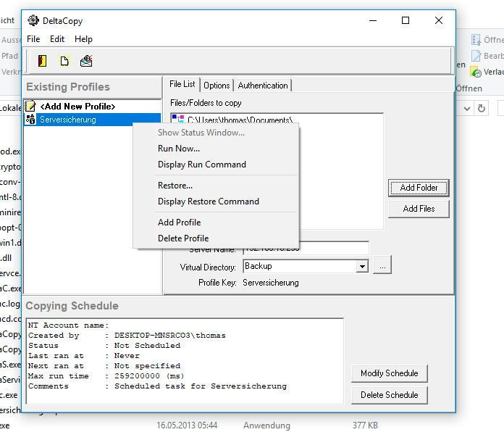Select Display Run Command menu entry

pyautogui.click(x=216, y=165)
